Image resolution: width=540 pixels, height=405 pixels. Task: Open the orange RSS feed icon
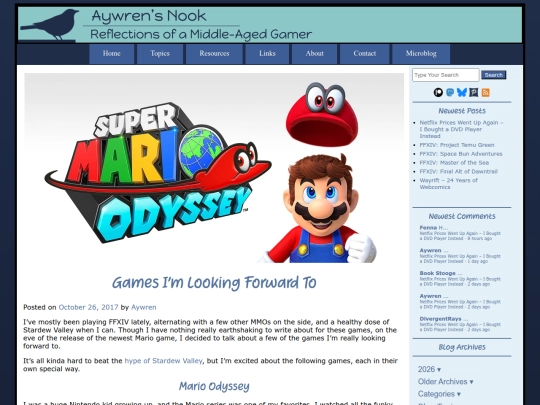click(x=486, y=92)
